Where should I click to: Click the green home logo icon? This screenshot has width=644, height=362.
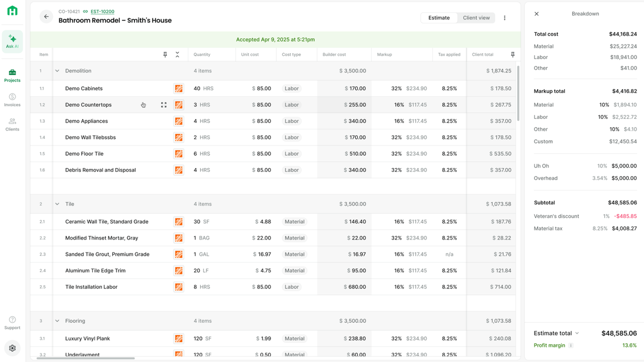[x=12, y=11]
